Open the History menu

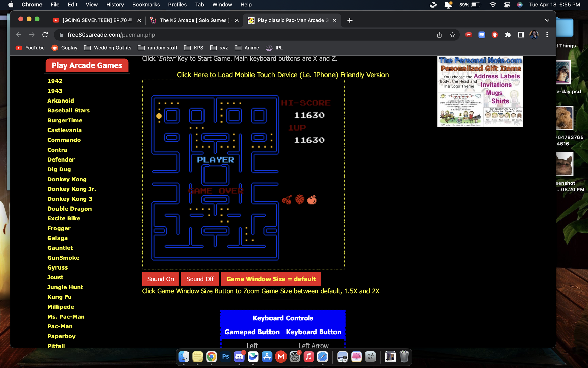click(x=115, y=5)
